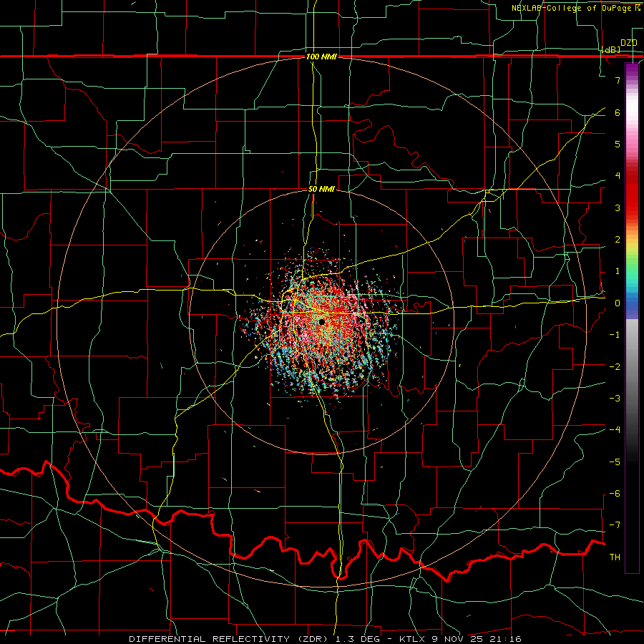Click the 50 NMI range ring label
The height and width of the screenshot is (644, 644).
(x=321, y=189)
